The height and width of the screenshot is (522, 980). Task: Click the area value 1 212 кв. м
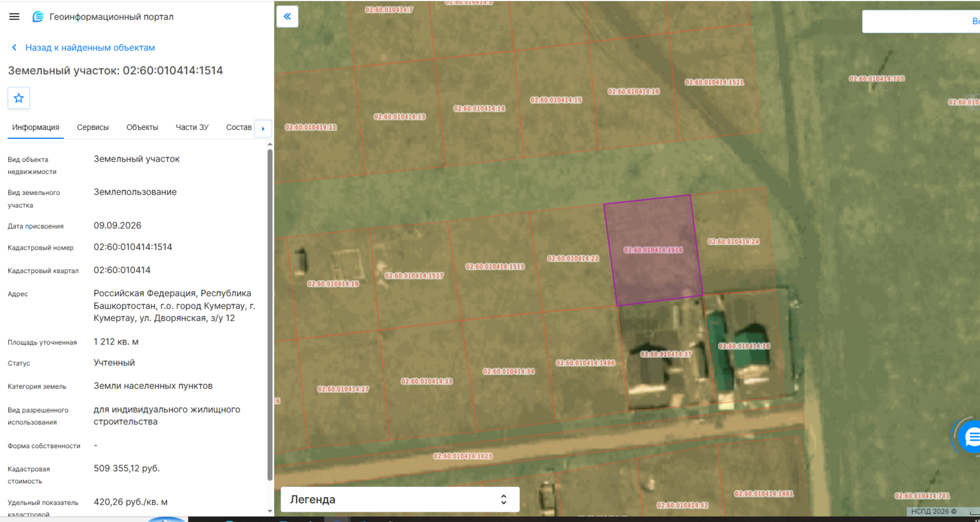tap(116, 342)
